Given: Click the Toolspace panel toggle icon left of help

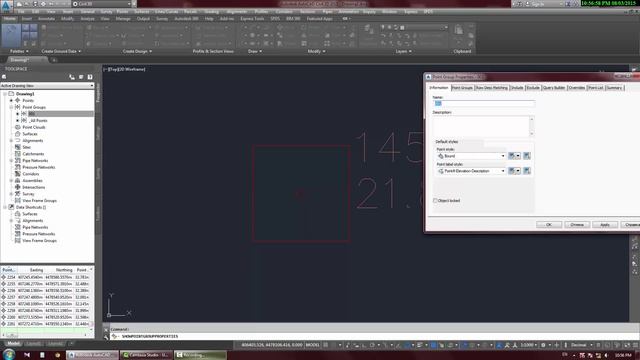Looking at the screenshot, I should click(81, 77).
